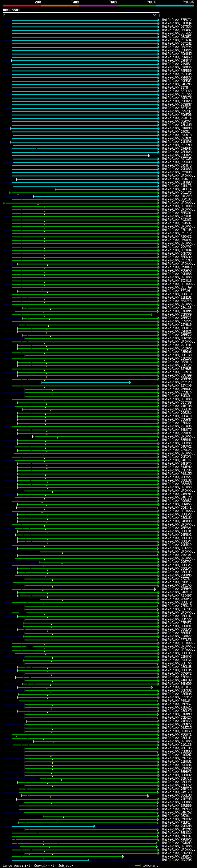Select hit UniRef100_C5YW90

(176, 172)
